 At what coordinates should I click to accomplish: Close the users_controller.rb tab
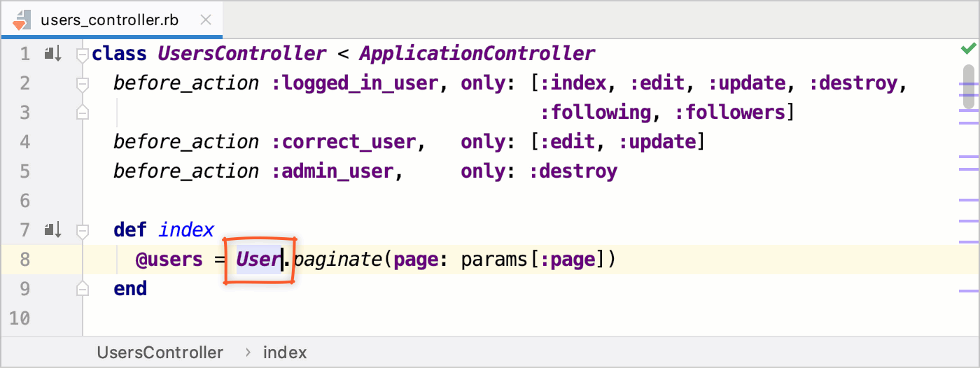[x=206, y=20]
